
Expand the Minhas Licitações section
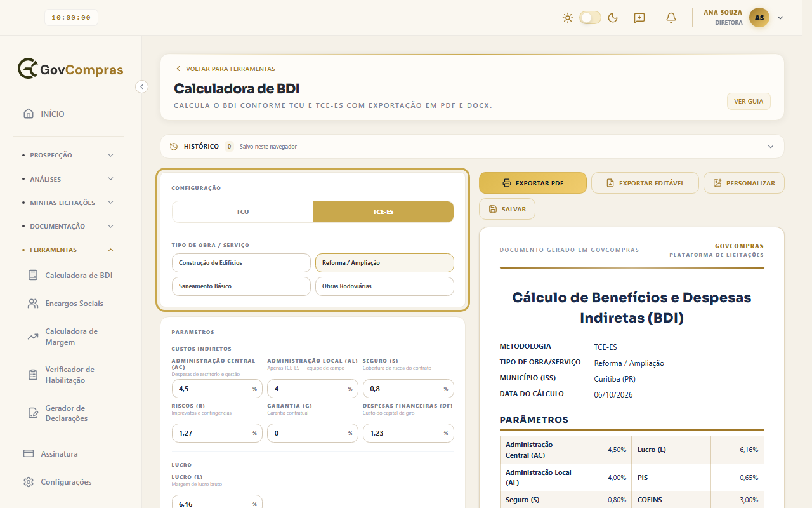(x=69, y=203)
